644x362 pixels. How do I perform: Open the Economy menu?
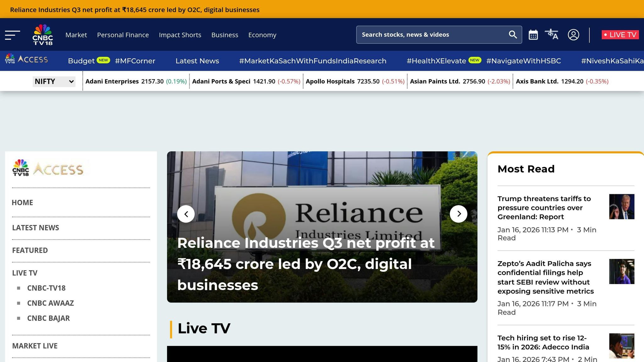pos(262,35)
